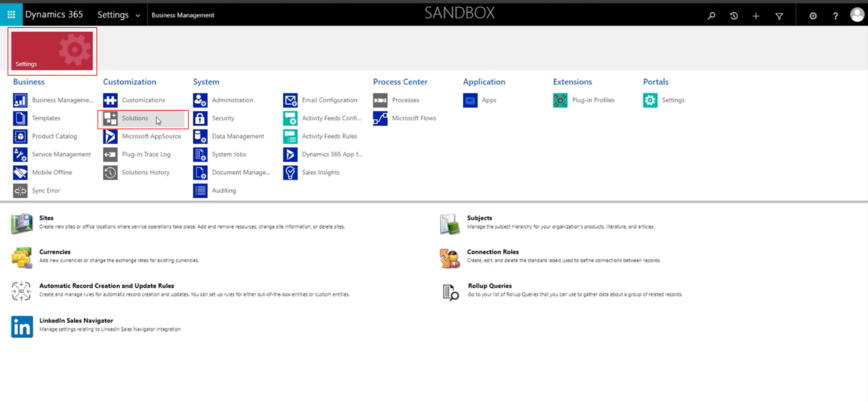
Task: Open the app launcher waffle icon
Action: tap(11, 15)
